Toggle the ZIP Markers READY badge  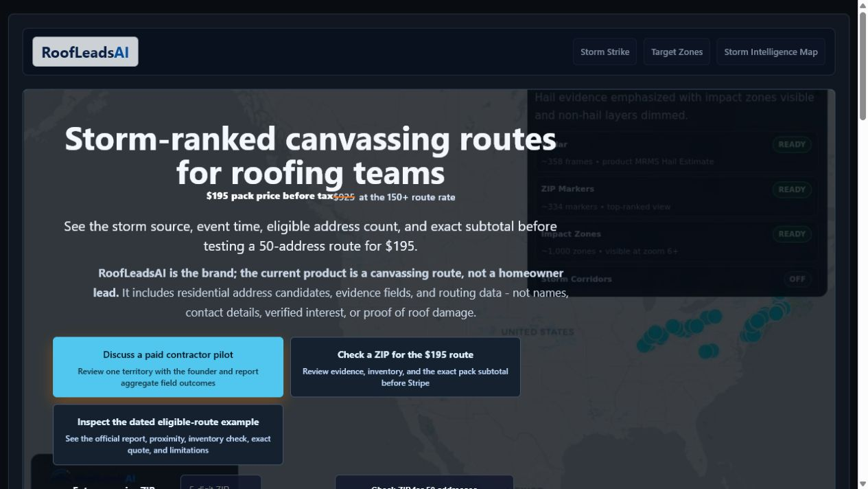(x=792, y=190)
